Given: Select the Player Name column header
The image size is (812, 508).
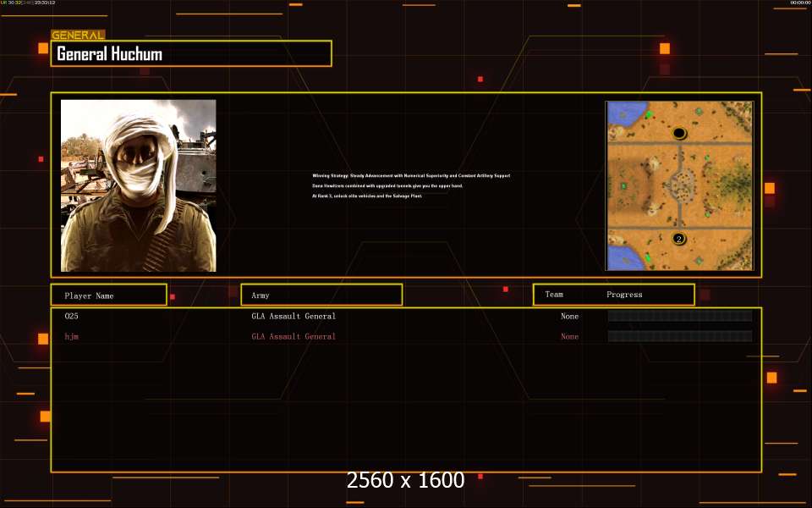Looking at the screenshot, I should tap(107, 295).
